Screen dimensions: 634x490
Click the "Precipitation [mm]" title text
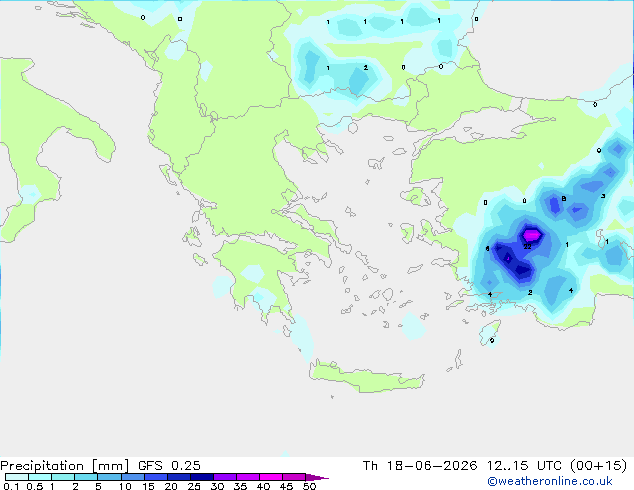[65, 466]
